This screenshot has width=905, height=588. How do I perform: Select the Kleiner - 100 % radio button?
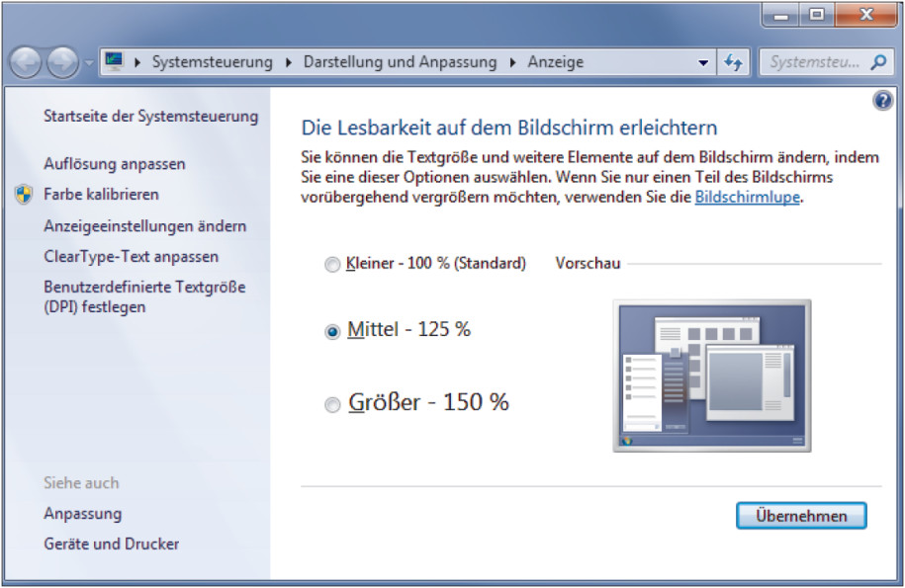332,265
